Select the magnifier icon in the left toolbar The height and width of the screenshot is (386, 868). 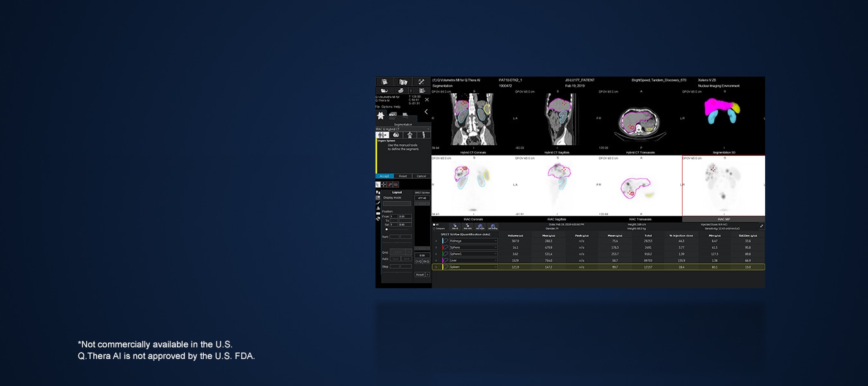(x=390, y=184)
